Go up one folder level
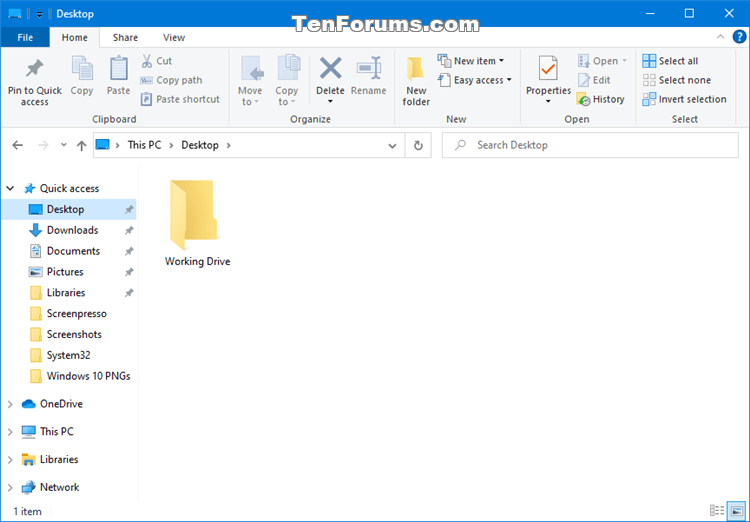Viewport: 750px width, 522px height. pos(81,145)
